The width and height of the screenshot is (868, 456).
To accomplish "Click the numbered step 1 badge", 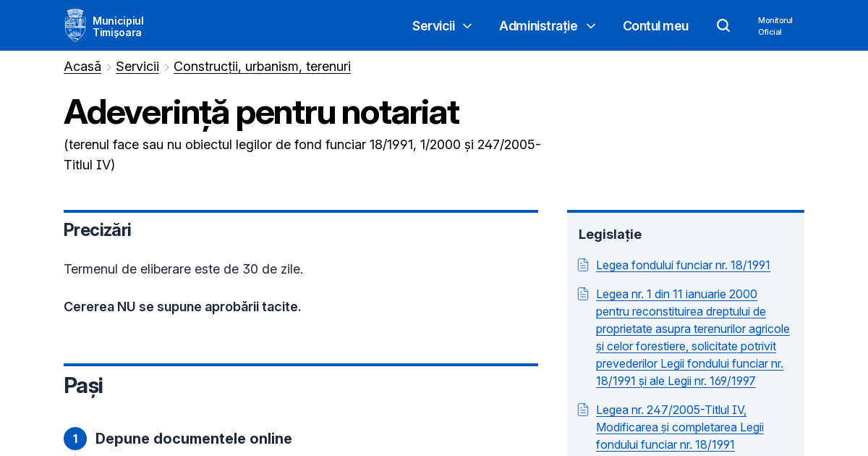I will pyautogui.click(x=75, y=439).
